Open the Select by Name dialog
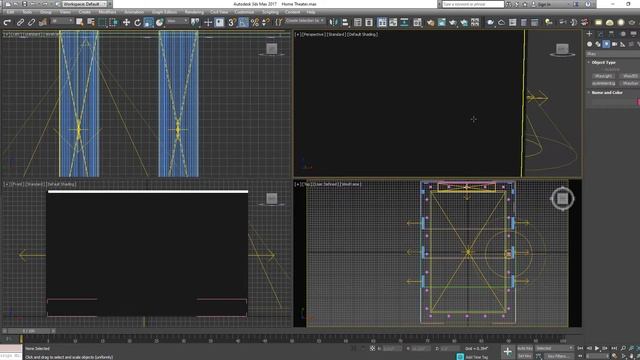This screenshot has width=640, height=360. (x=91, y=22)
